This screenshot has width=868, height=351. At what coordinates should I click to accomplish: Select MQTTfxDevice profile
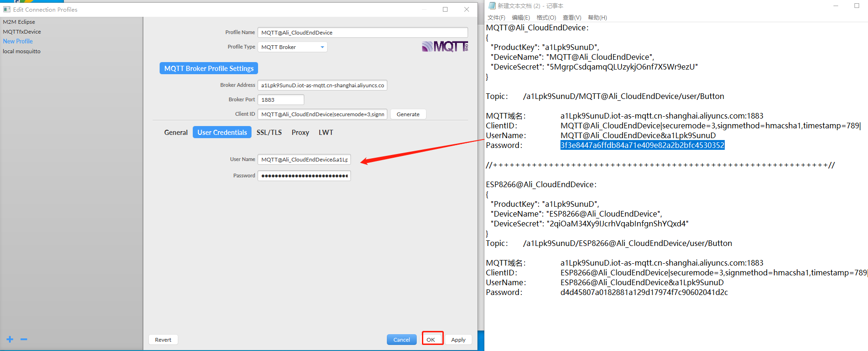22,32
